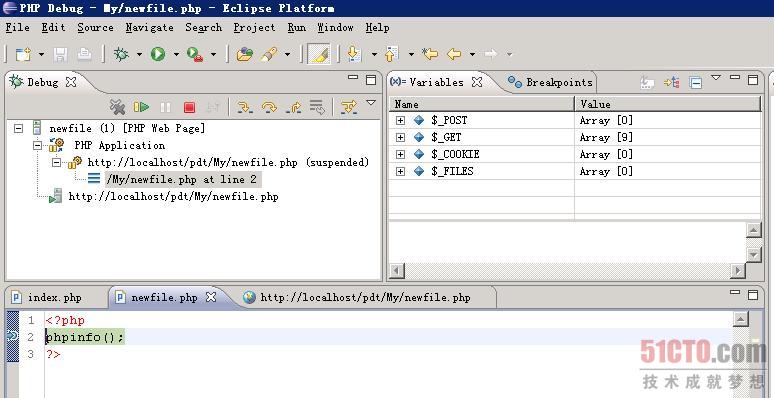Open the Source menu
Screen dimensions: 774x398
(95, 28)
